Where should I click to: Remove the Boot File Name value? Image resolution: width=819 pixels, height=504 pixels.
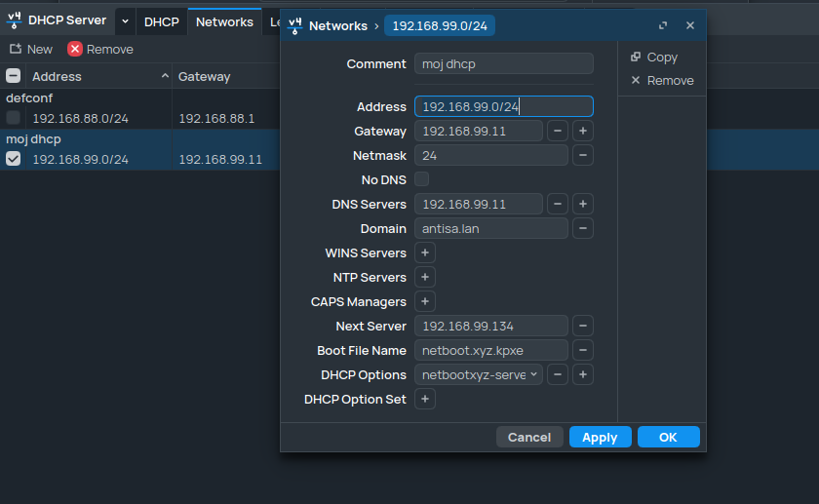pyautogui.click(x=582, y=350)
